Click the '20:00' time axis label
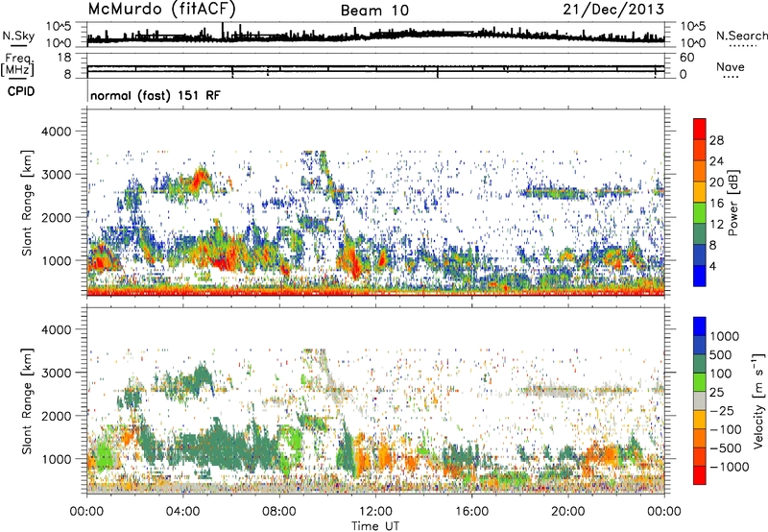Image resolution: width=768 pixels, height=532 pixels. click(567, 512)
